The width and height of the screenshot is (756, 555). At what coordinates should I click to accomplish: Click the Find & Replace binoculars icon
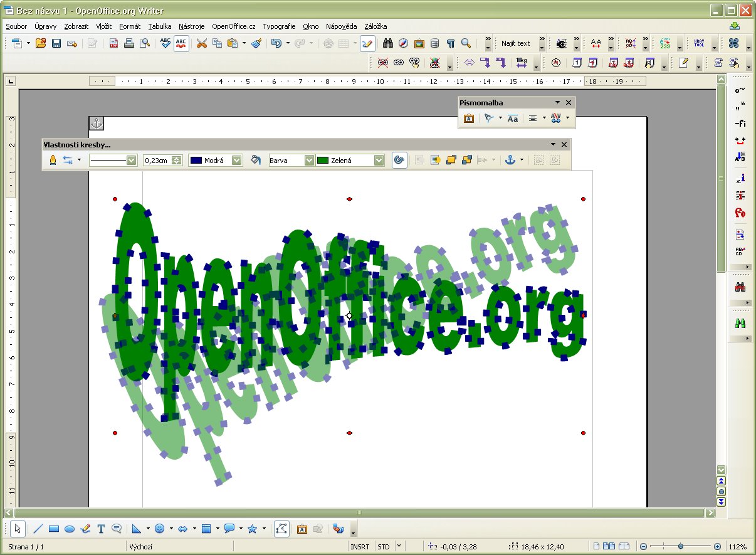pos(388,43)
